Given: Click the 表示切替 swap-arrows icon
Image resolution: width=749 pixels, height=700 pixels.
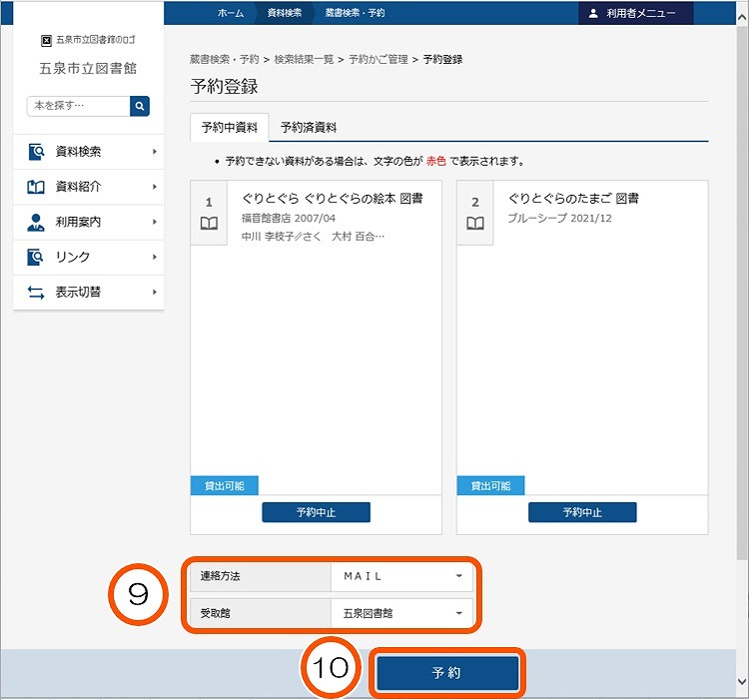Looking at the screenshot, I should click(x=36, y=293).
